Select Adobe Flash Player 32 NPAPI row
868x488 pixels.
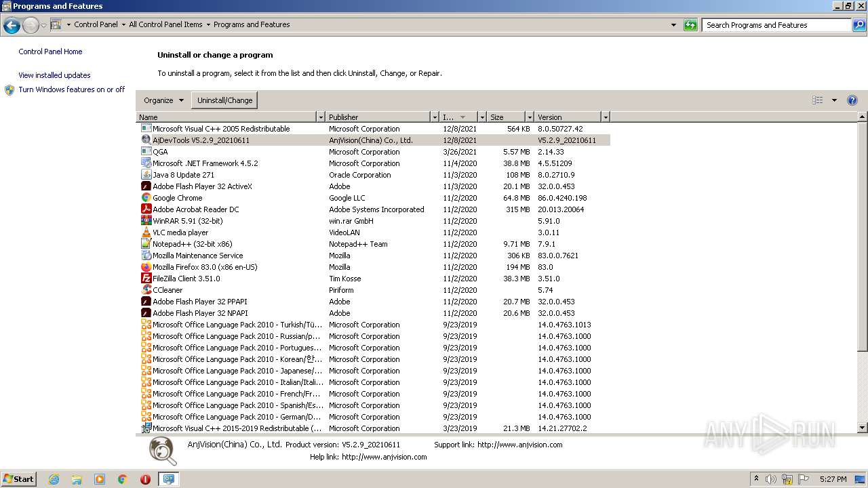[x=372, y=313]
